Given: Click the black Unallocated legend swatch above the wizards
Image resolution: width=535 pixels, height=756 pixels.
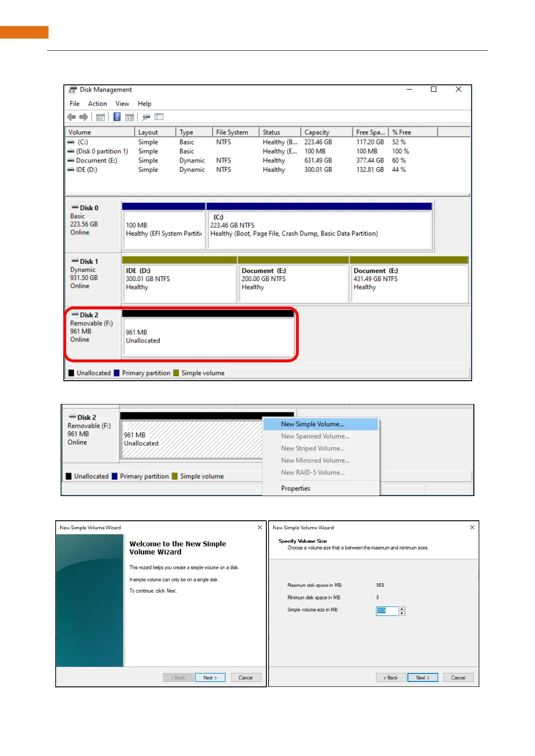Looking at the screenshot, I should [69, 476].
